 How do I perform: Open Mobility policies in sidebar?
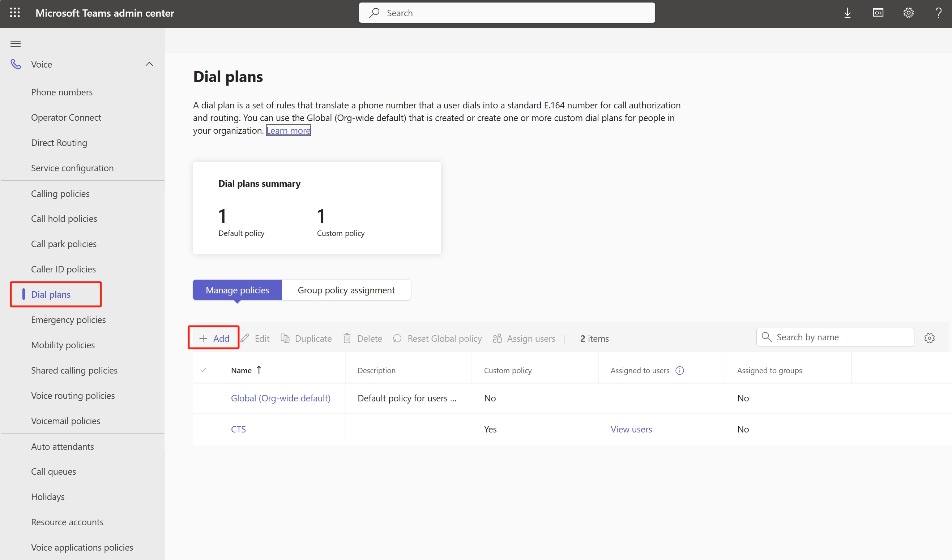point(63,345)
